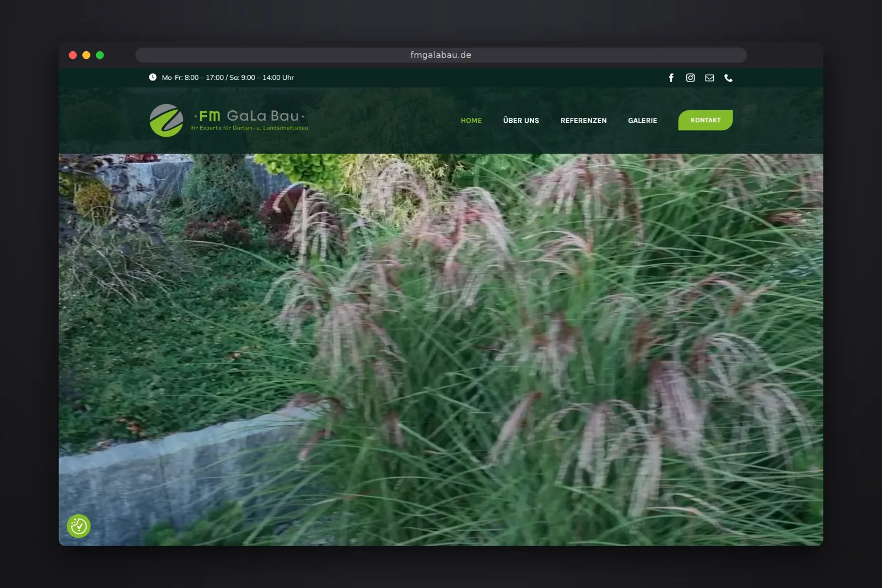
Task: Click the fmgalabau.de address bar
Action: 441,55
